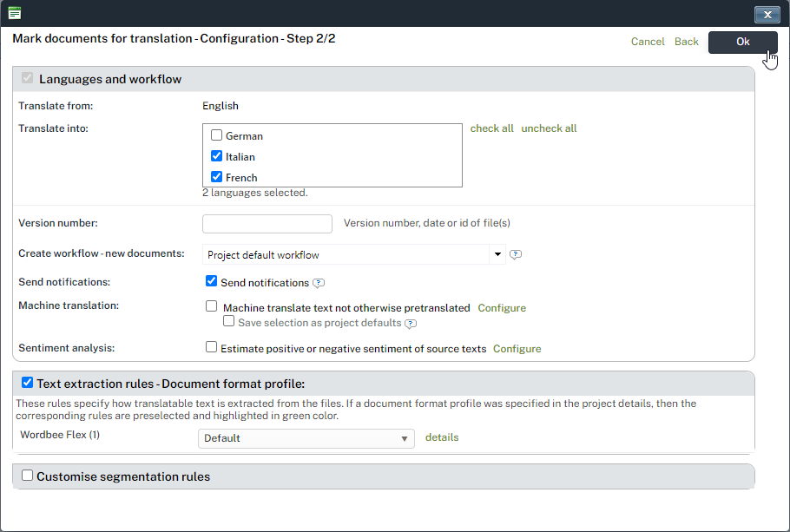Click help icon beside Save selection as defaults
The width and height of the screenshot is (790, 532).
(x=411, y=324)
